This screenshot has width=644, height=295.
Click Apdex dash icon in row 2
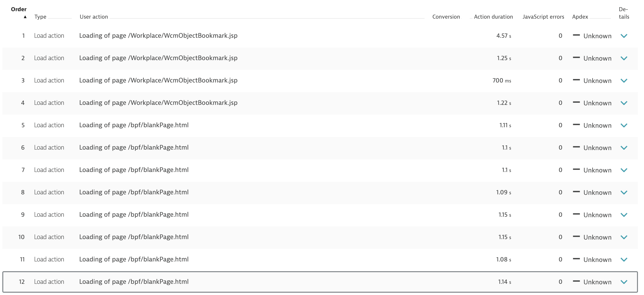pos(576,58)
